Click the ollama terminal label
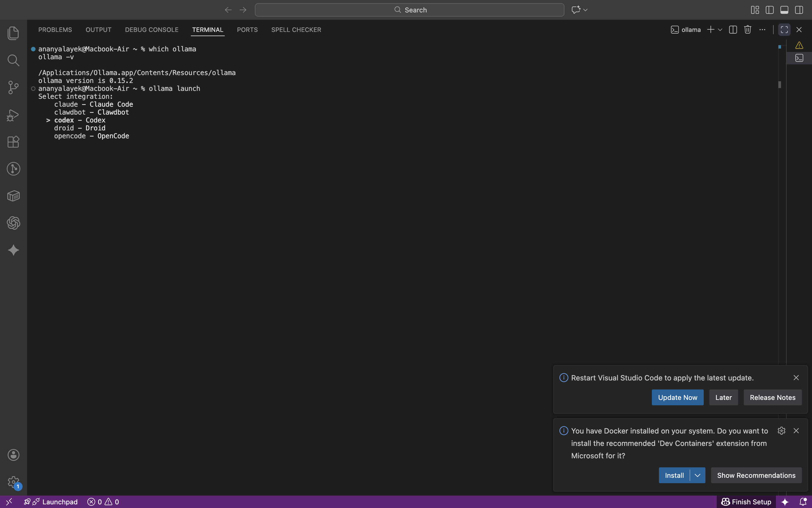Viewport: 812px width, 508px height. [686, 30]
